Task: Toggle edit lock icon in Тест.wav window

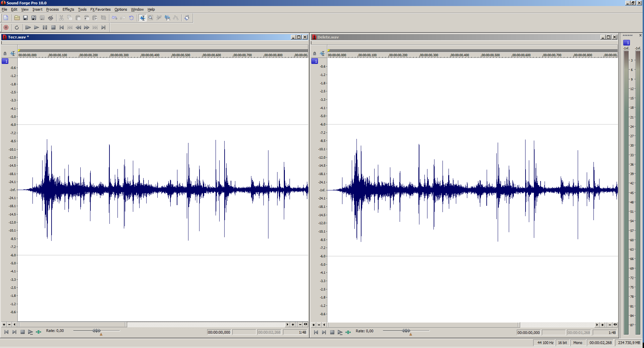Action: pos(5,54)
